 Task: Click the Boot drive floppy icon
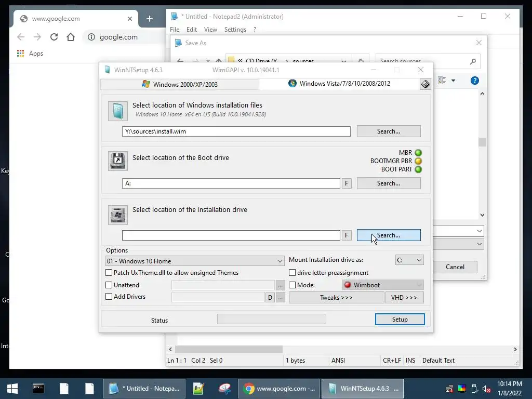click(118, 161)
